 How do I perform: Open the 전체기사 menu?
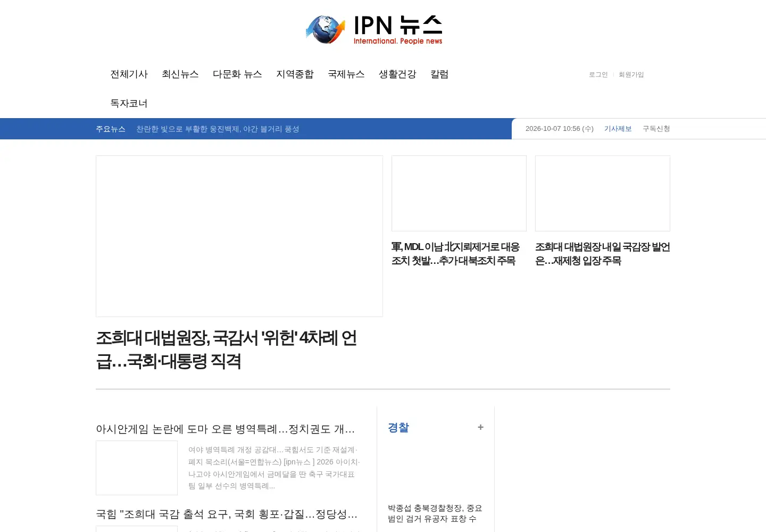(x=129, y=74)
